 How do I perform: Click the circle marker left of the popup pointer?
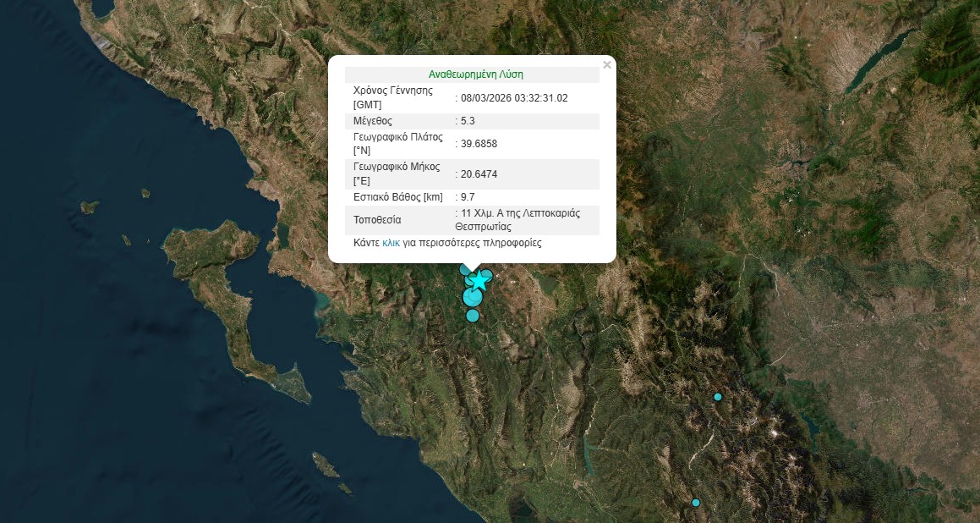[464, 269]
